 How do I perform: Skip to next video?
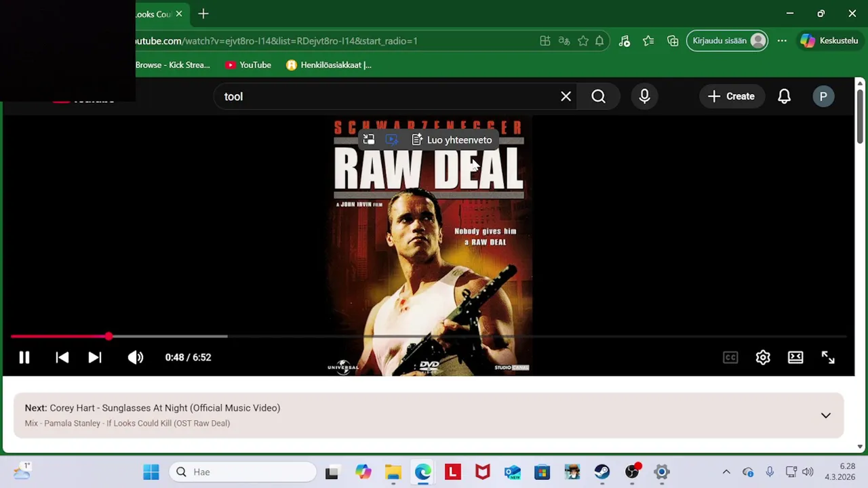click(95, 357)
